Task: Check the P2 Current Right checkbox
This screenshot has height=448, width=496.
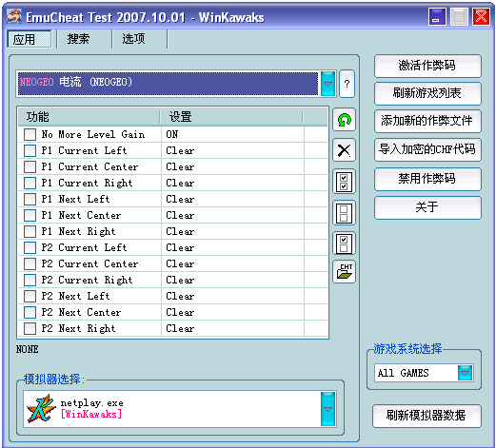Action: click(x=30, y=280)
